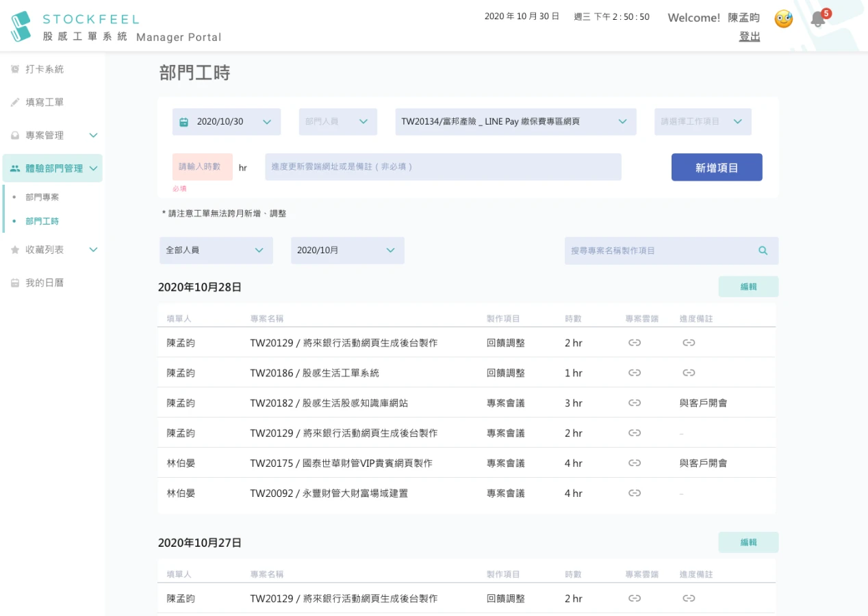The width and height of the screenshot is (868, 616).
Task: Expand the TW20134 富邦產險 project dropdown
Action: pos(516,122)
